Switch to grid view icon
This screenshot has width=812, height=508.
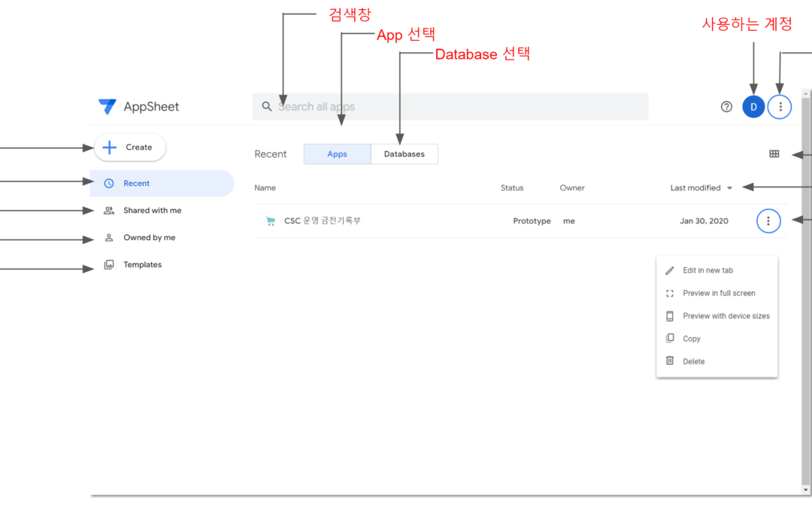(774, 154)
